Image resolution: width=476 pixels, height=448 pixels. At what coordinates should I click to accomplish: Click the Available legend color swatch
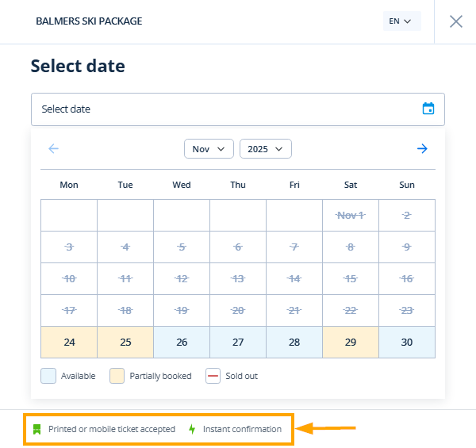coord(48,376)
